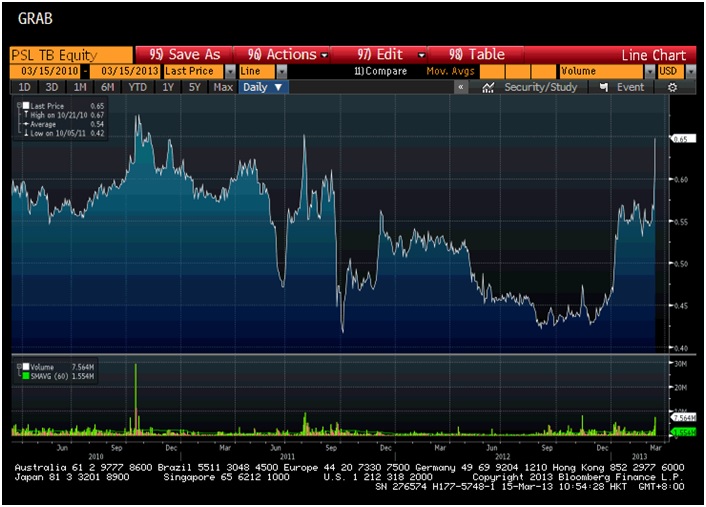Click the Line chart type field

click(x=257, y=71)
